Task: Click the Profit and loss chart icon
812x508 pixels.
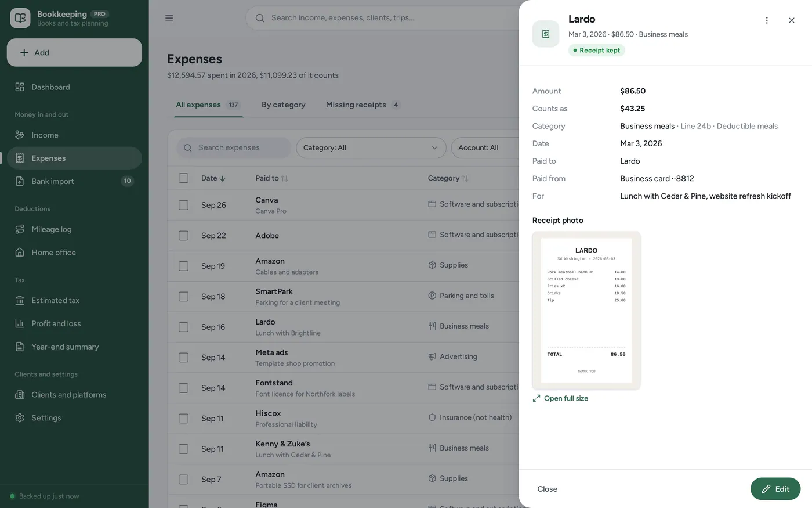Action: click(20, 324)
